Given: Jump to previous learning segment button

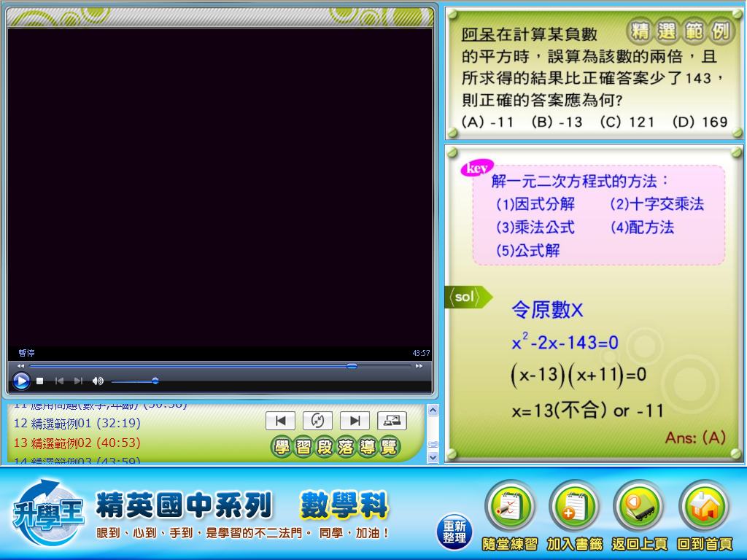Looking at the screenshot, I should pyautogui.click(x=280, y=421).
